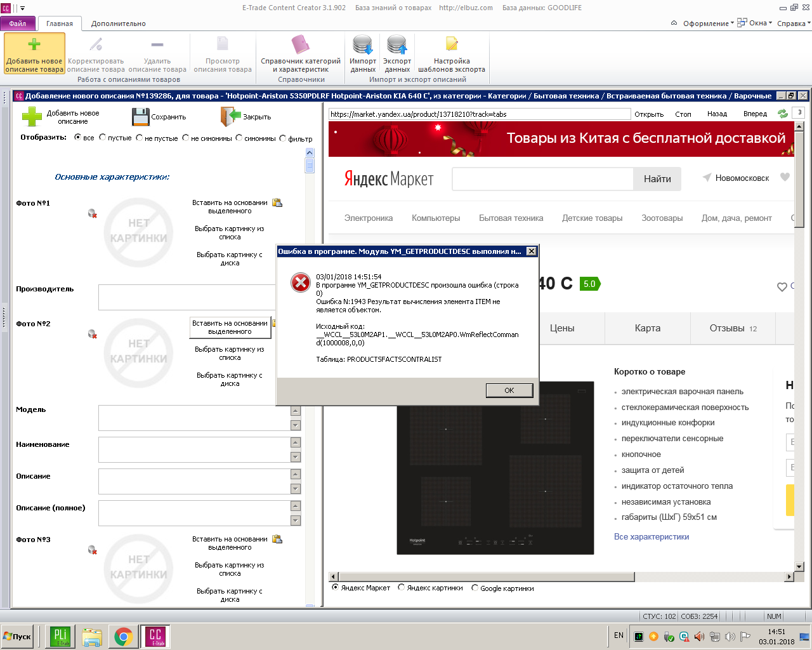Click the delete-photo icon beside Фото №1
812x650 pixels.
click(92, 213)
